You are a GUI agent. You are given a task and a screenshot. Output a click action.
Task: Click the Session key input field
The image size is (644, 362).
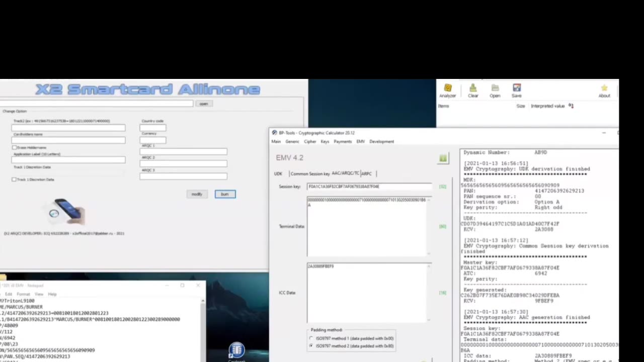click(x=369, y=187)
